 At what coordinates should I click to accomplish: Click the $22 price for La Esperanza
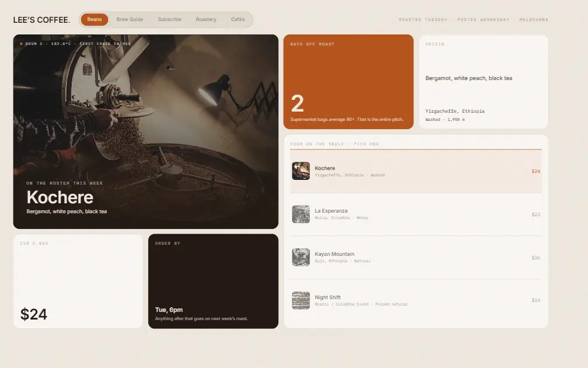pos(535,214)
